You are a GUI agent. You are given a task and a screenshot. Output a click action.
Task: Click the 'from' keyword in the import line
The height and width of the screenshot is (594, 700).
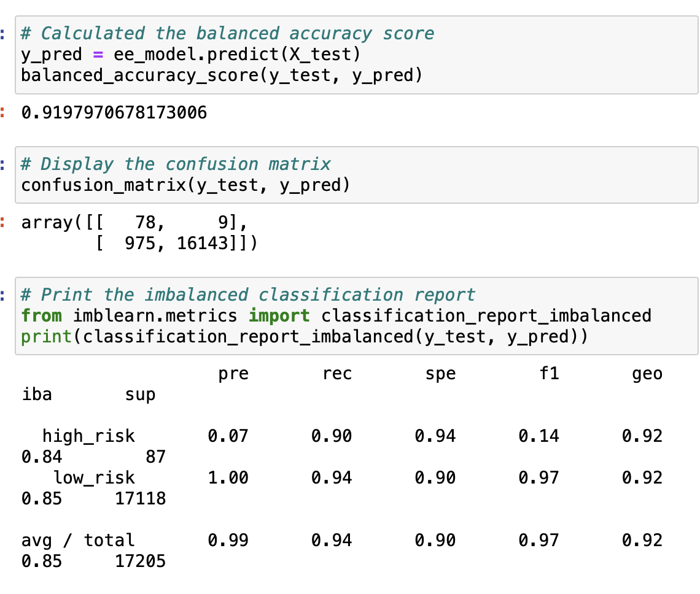coord(42,316)
